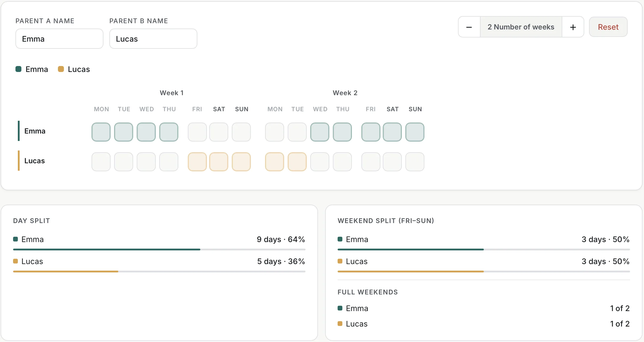The width and height of the screenshot is (644, 342).
Task: Click Lucas's orange legend swatch above grid
Action: pos(61,69)
